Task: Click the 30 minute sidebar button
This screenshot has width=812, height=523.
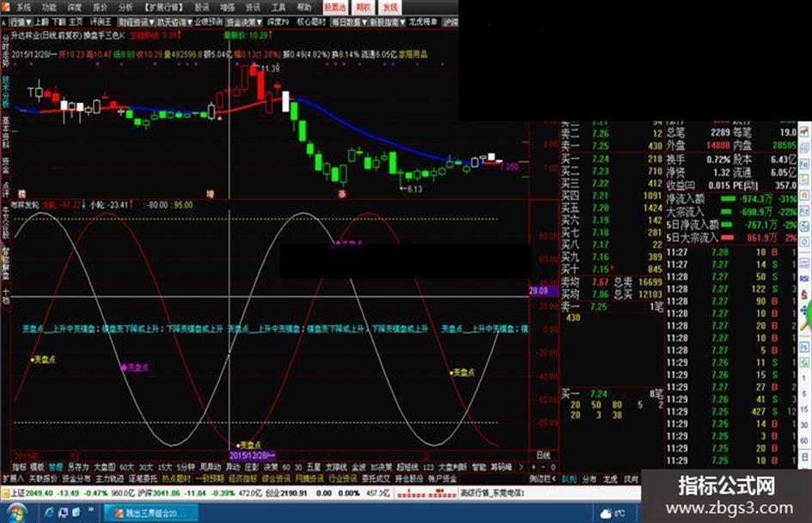Action: coord(804,425)
